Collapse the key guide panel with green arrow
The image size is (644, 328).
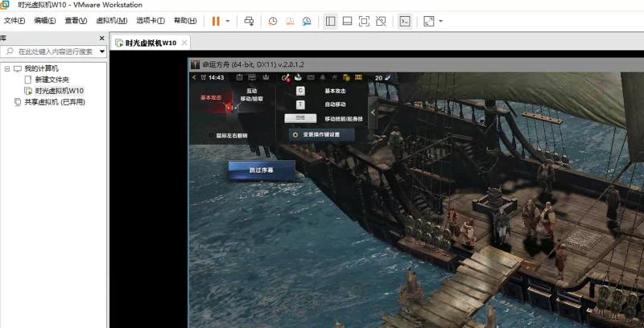[x=373, y=113]
